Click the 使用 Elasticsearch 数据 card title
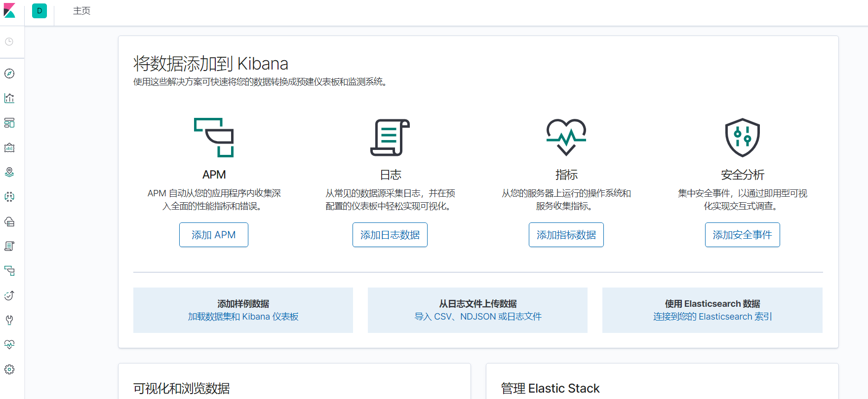This screenshot has width=868, height=399. point(712,304)
